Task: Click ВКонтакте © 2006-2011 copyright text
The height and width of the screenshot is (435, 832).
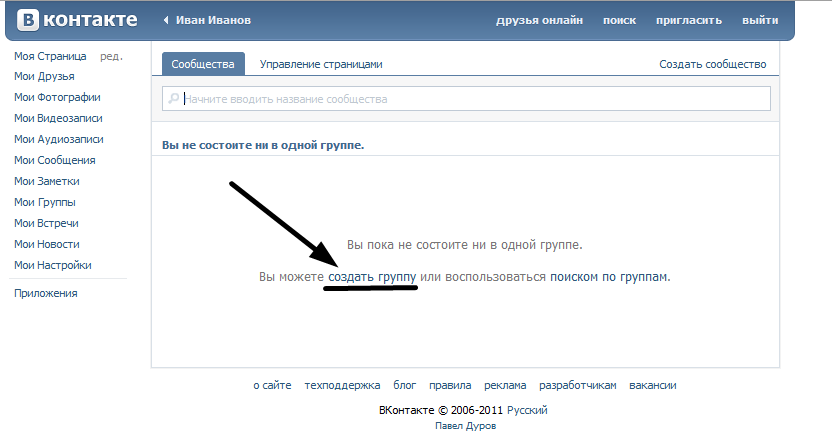Action: pos(441,410)
